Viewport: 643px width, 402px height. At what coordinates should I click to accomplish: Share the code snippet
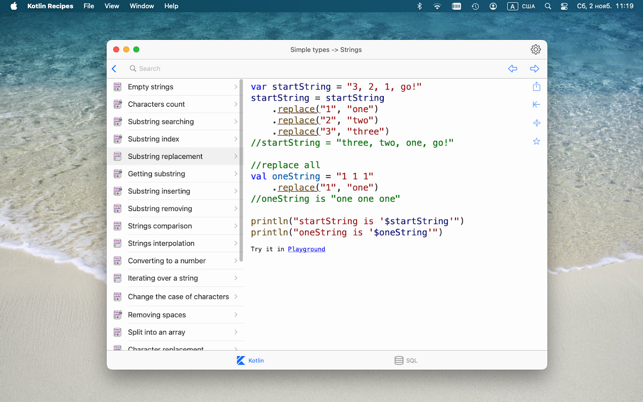536,87
